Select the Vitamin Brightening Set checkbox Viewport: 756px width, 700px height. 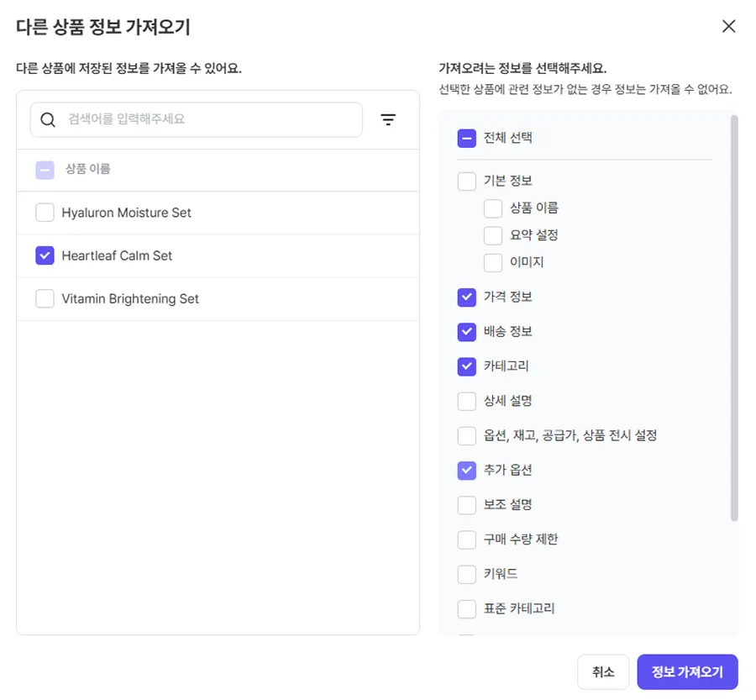click(45, 299)
